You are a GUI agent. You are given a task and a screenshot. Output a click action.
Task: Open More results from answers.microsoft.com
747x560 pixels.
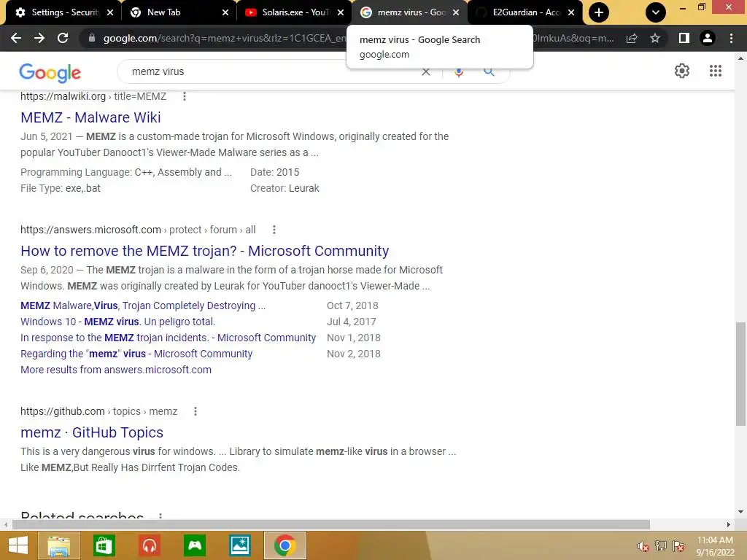[x=116, y=370]
